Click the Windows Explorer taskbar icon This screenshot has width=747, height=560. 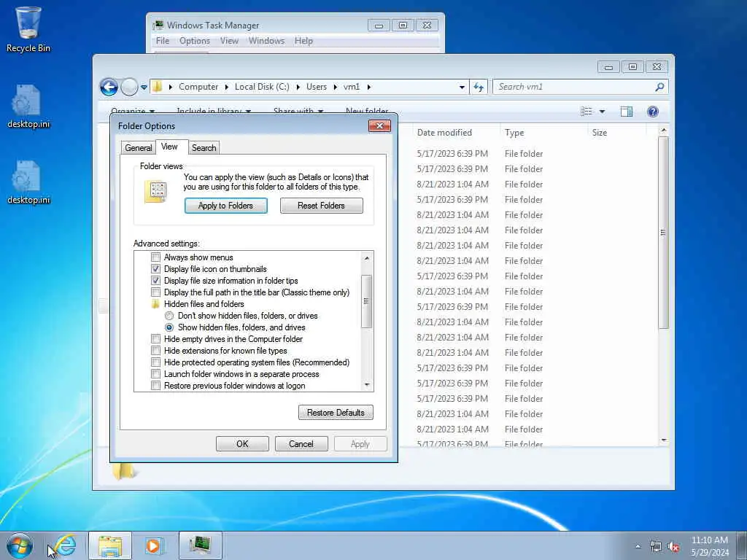110,545
